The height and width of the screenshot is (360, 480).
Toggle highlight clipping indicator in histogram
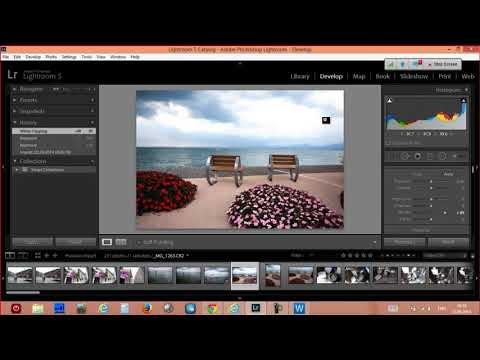click(463, 100)
